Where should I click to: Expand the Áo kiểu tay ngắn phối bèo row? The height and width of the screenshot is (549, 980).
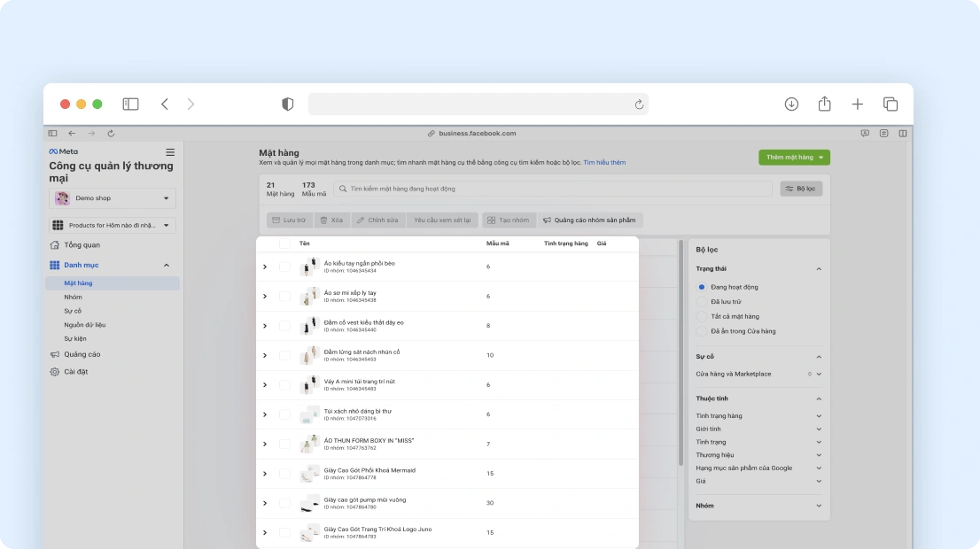coord(265,267)
